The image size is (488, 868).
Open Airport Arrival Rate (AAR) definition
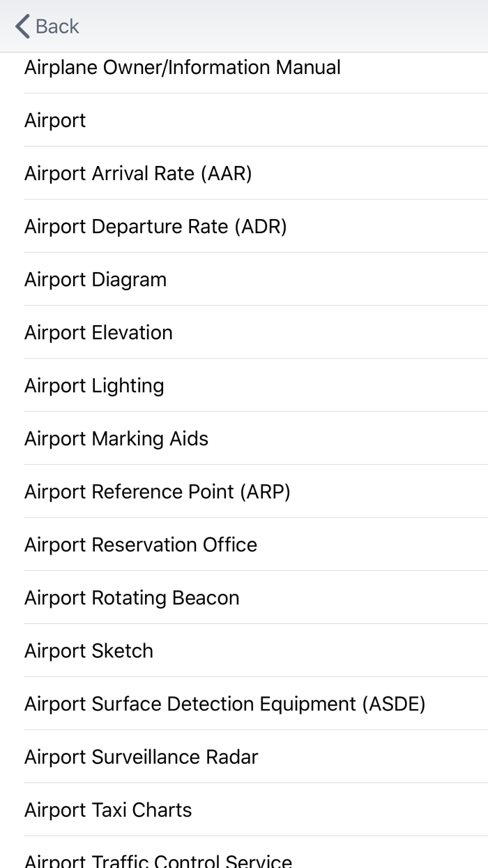[137, 173]
